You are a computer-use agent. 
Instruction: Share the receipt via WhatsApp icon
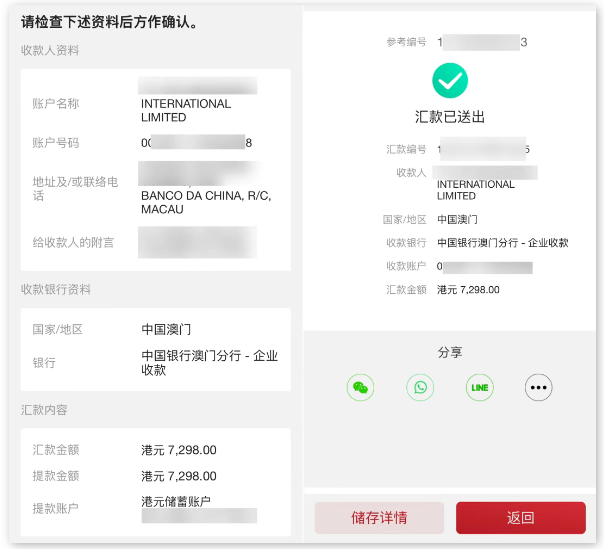420,387
